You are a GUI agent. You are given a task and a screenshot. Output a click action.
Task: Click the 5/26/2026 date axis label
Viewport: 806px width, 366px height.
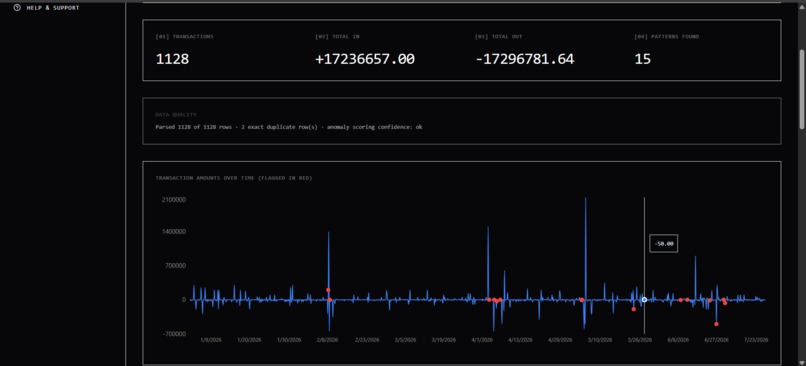click(639, 340)
